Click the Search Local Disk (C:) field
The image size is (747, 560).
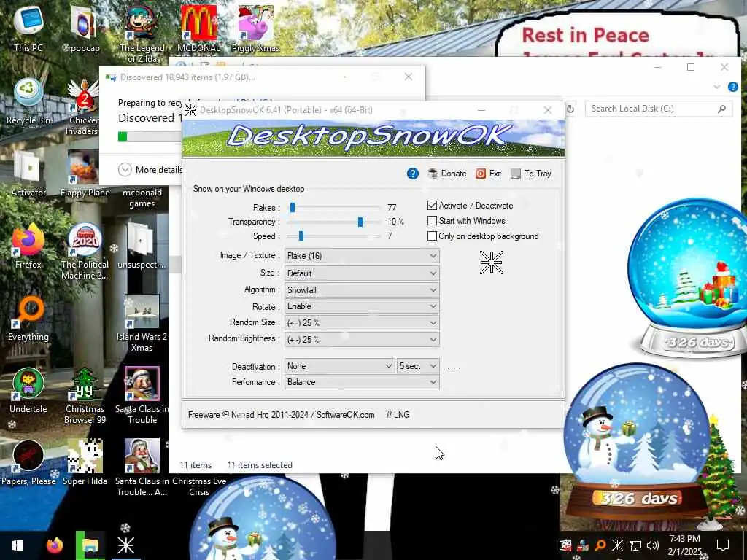click(659, 109)
